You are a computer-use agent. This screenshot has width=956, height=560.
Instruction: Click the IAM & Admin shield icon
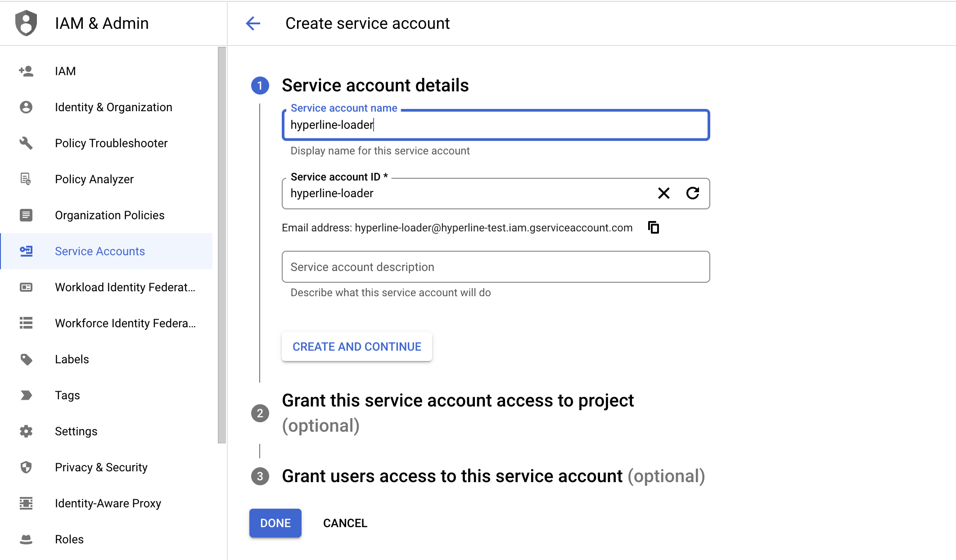[x=26, y=23]
